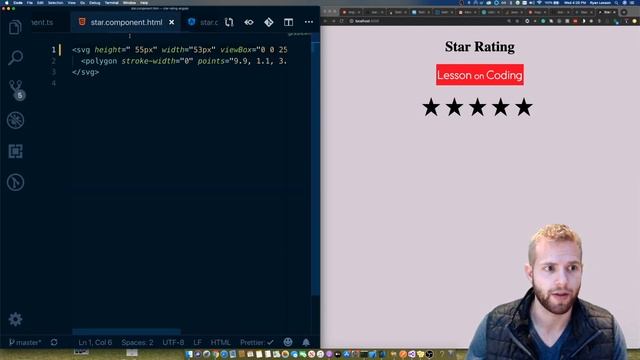The height and width of the screenshot is (360, 640).
Task: Click the feedback smiley in status bar
Action: (288, 342)
